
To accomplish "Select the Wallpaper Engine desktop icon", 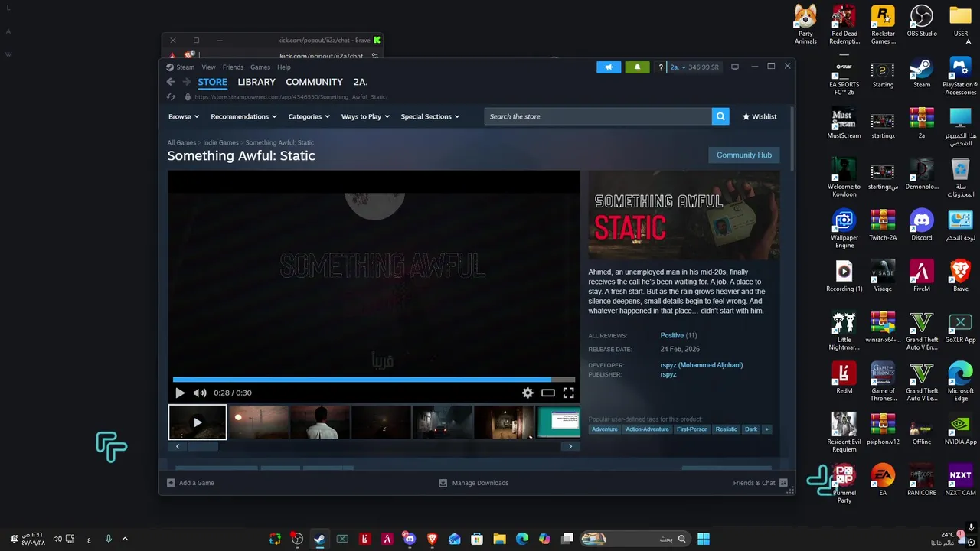I will tap(844, 230).
